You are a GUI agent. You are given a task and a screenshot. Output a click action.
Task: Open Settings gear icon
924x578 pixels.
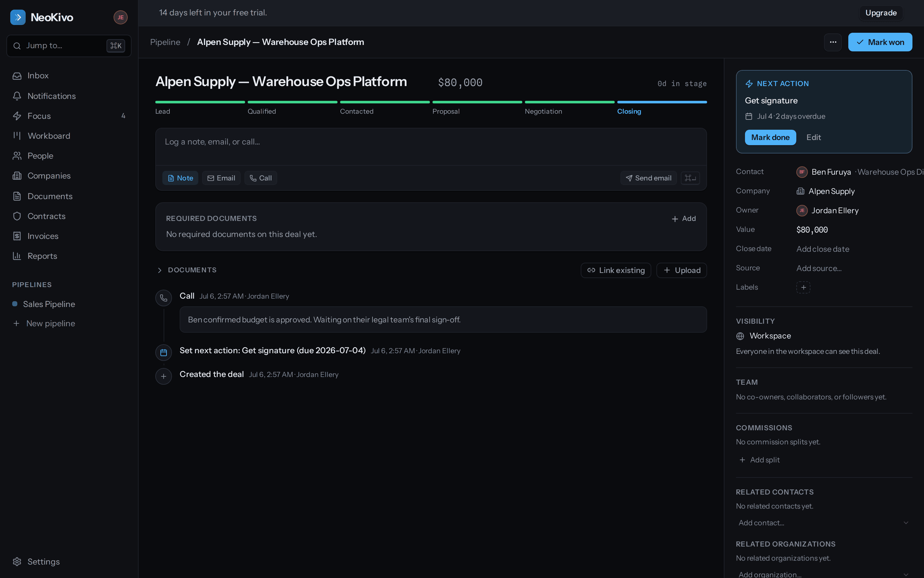[17, 562]
